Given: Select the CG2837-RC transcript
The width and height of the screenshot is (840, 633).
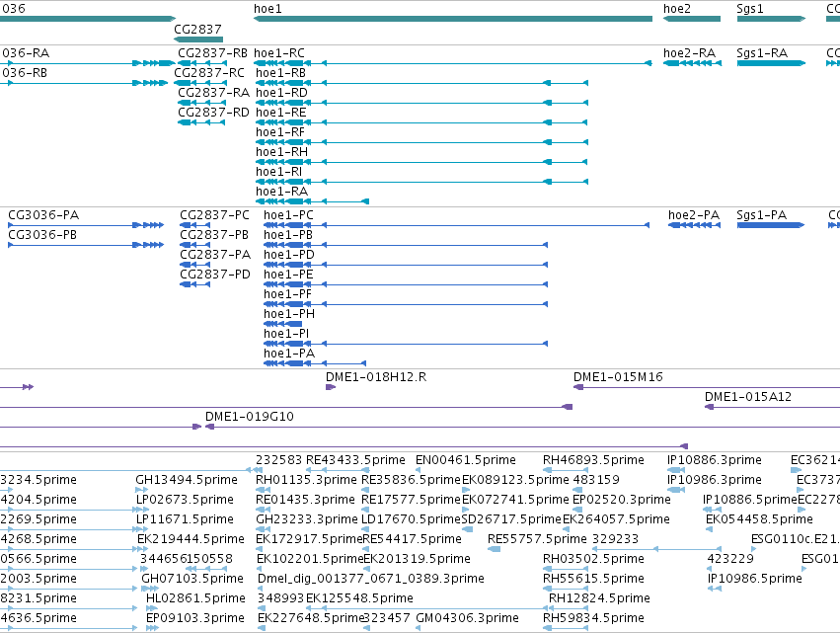Looking at the screenshot, I should tap(199, 83).
